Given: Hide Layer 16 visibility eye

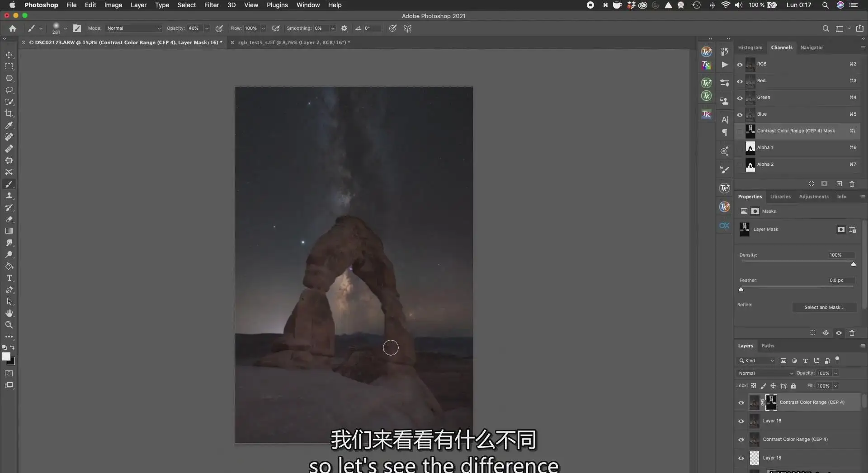Looking at the screenshot, I should [741, 421].
